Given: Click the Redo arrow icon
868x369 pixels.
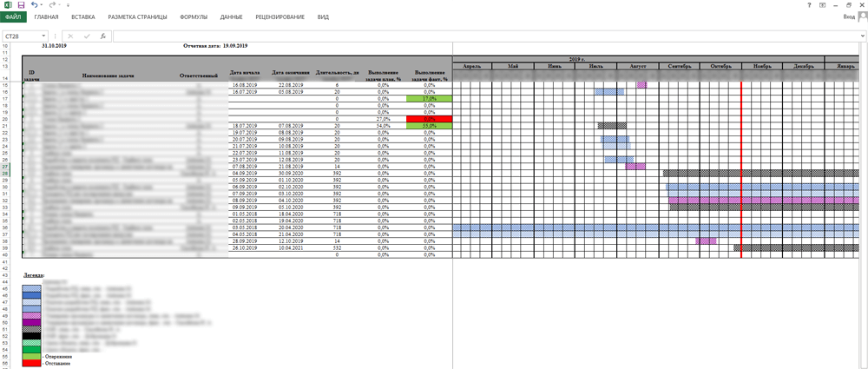Looking at the screenshot, I should pyautogui.click(x=51, y=4).
